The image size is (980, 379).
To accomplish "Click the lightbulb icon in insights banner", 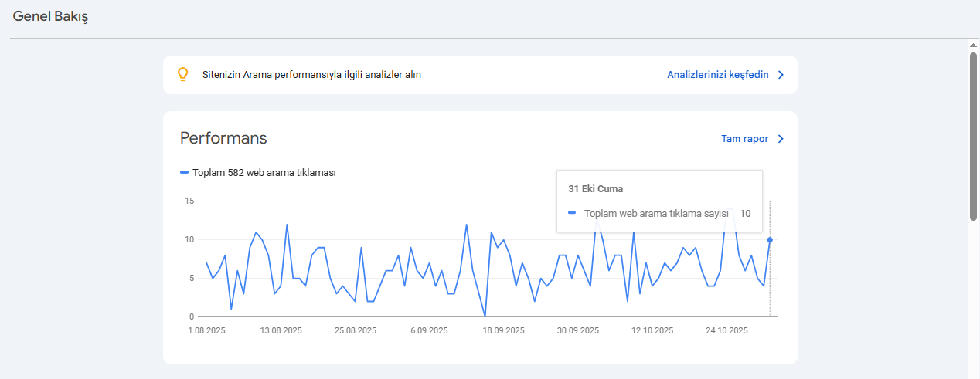I will tap(183, 74).
